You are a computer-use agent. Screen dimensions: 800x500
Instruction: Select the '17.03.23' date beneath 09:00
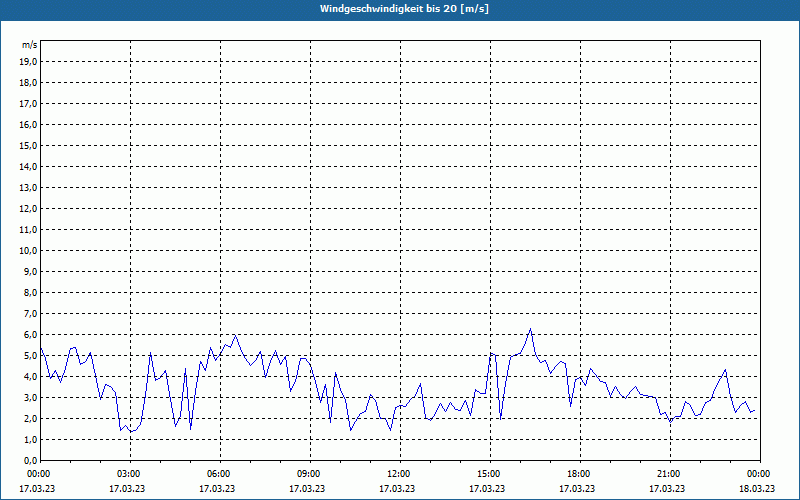pyautogui.click(x=307, y=488)
